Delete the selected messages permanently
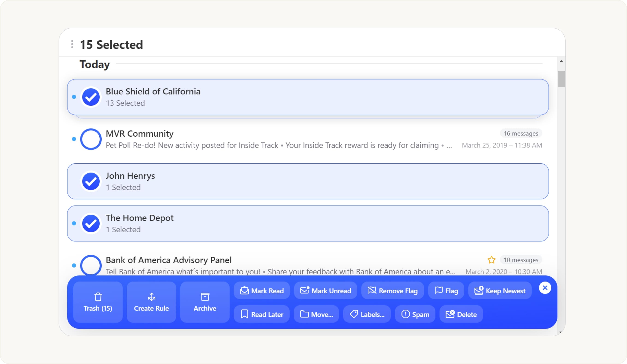The image size is (627, 364). 461,314
